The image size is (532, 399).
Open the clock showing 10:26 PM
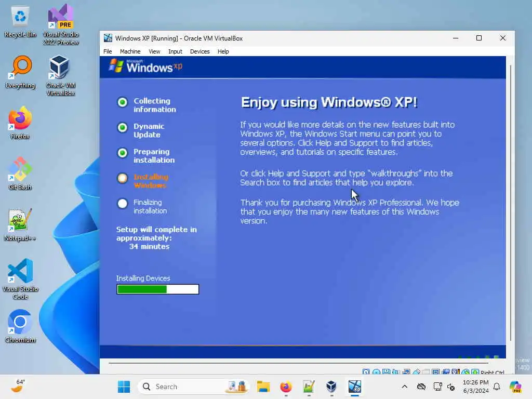(476, 387)
